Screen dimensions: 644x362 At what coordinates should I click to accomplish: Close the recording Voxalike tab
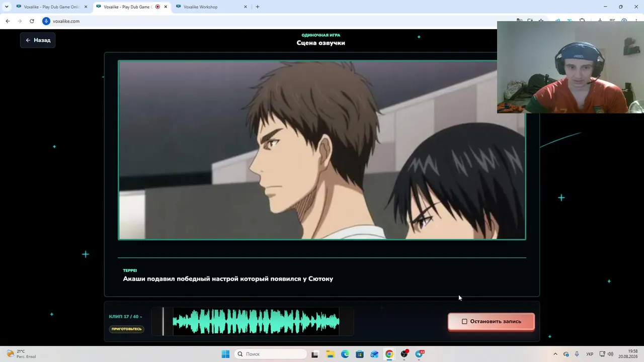pos(166,7)
